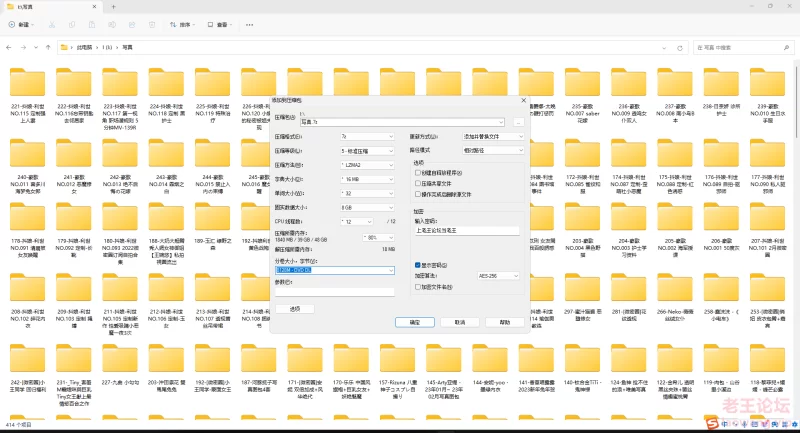The height and width of the screenshot is (433, 800).
Task: Open the View menu in Explorer toolbar
Action: coord(220,24)
